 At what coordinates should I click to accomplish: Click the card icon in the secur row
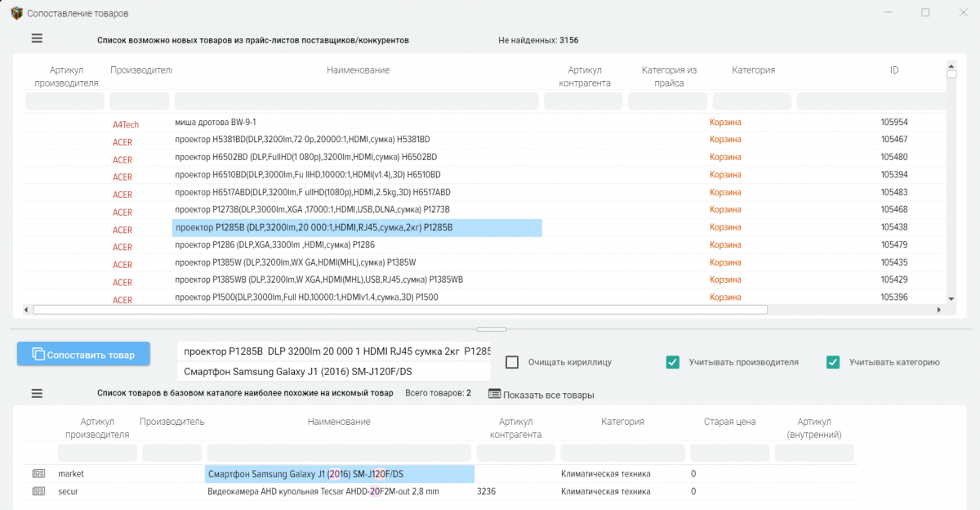(38, 491)
